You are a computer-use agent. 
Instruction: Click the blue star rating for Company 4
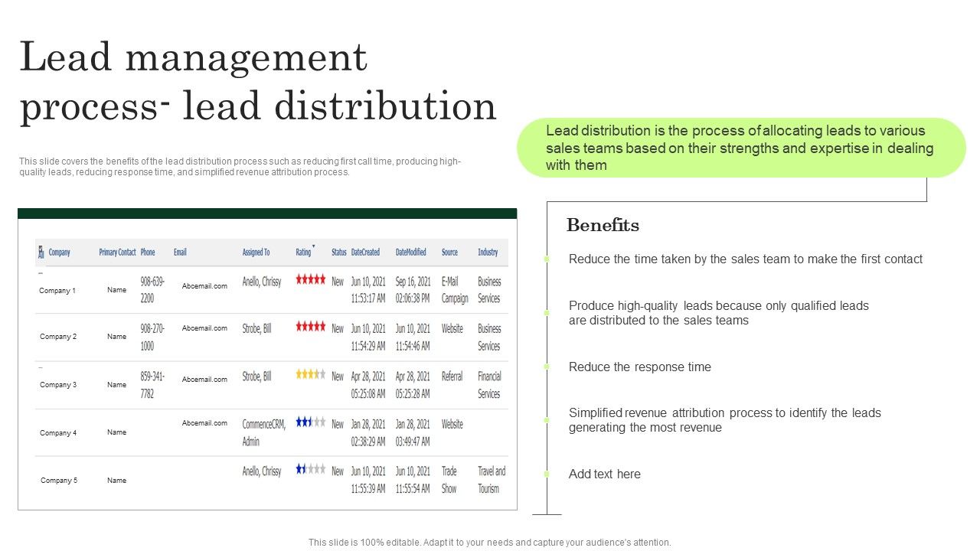tap(311, 422)
